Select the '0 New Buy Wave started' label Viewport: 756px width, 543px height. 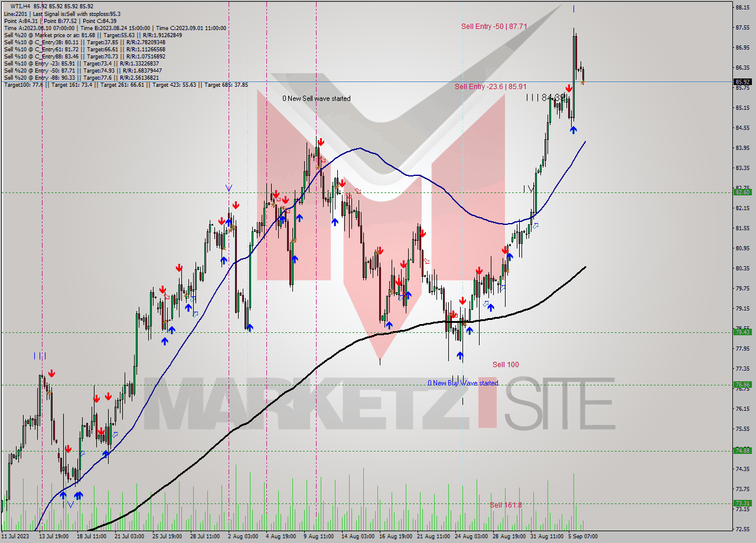click(x=463, y=383)
